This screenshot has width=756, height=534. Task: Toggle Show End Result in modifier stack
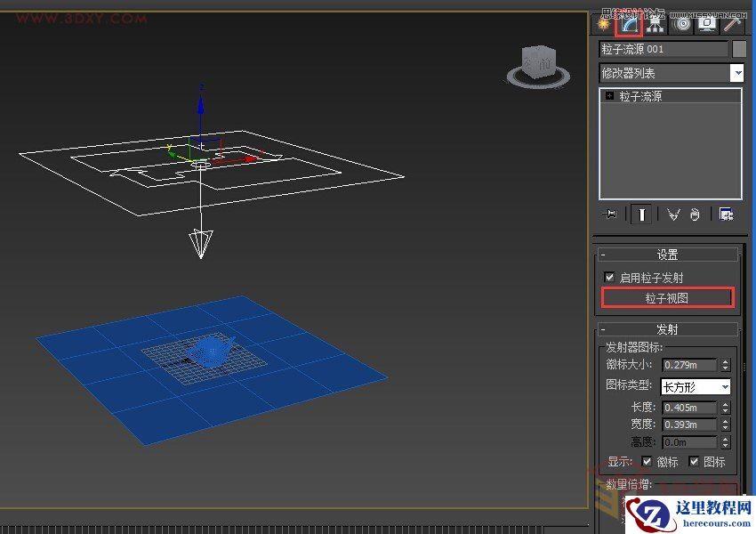[640, 214]
